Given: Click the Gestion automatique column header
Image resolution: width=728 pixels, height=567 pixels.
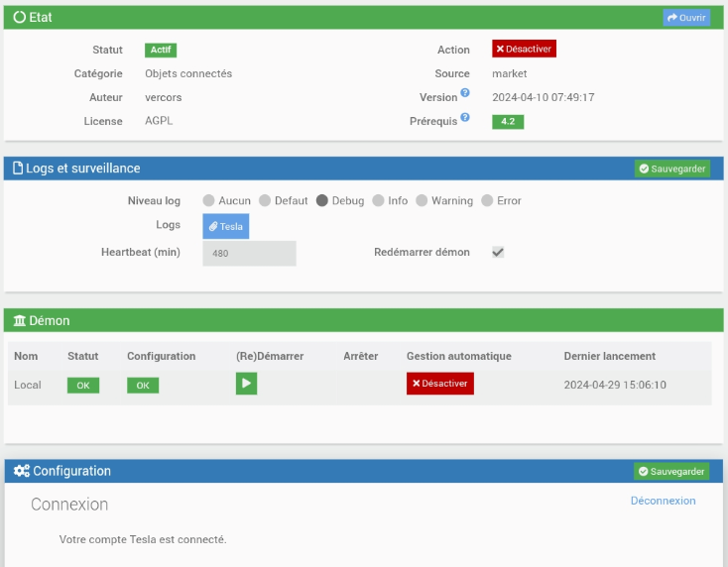Looking at the screenshot, I should coord(459,356).
